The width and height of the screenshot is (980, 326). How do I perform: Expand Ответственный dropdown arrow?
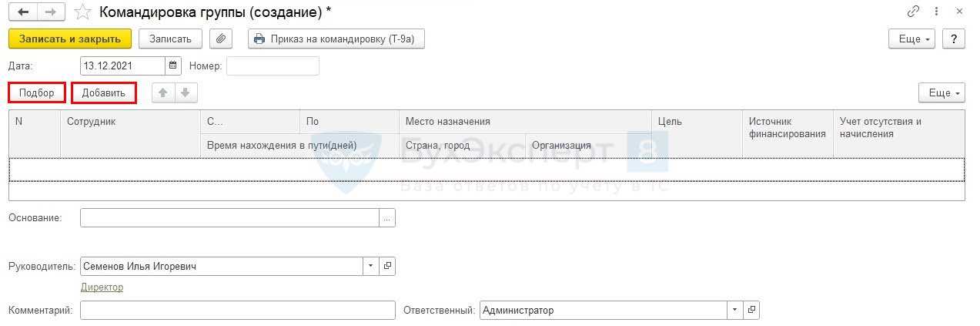(x=735, y=310)
